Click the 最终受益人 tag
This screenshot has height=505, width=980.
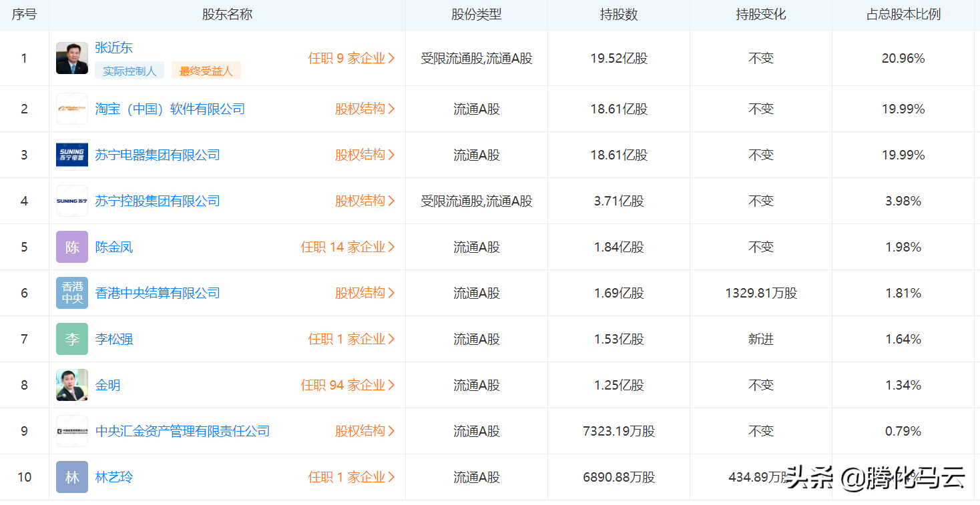pos(206,71)
